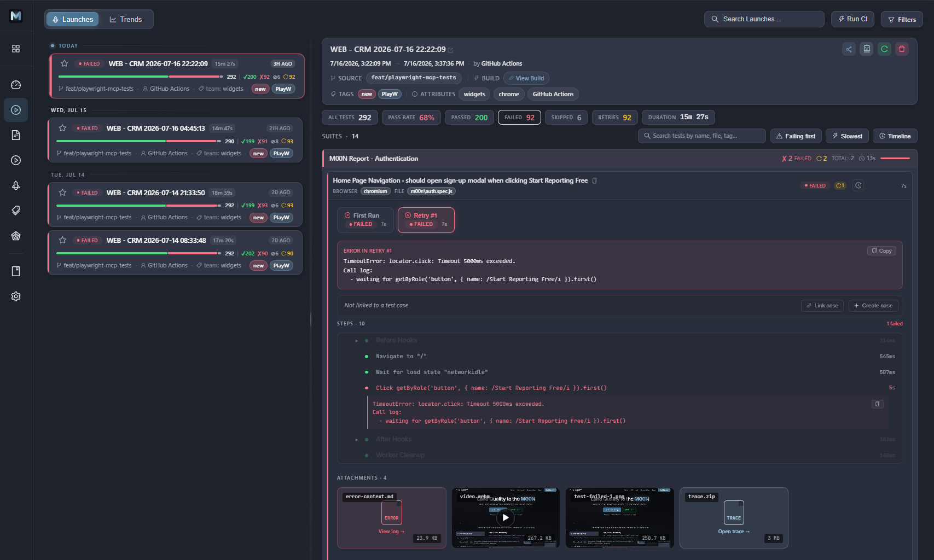This screenshot has width=934, height=560.
Task: Open settings gear in sidebar
Action: [16, 296]
